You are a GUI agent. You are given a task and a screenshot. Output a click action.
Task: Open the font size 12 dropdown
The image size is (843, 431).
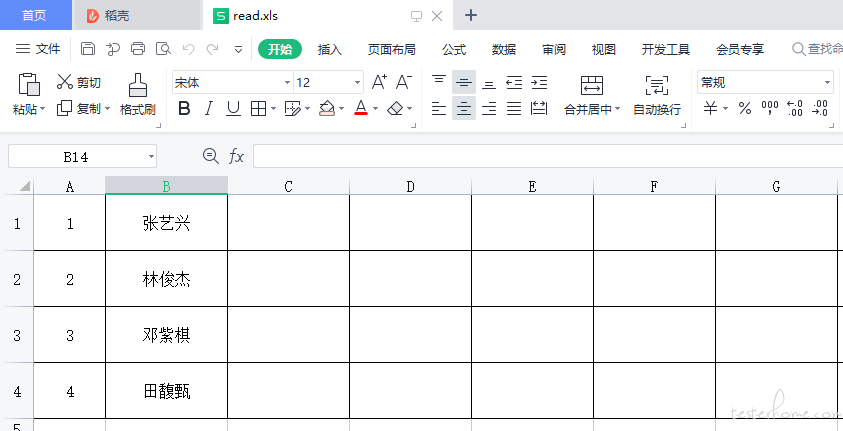coord(358,82)
